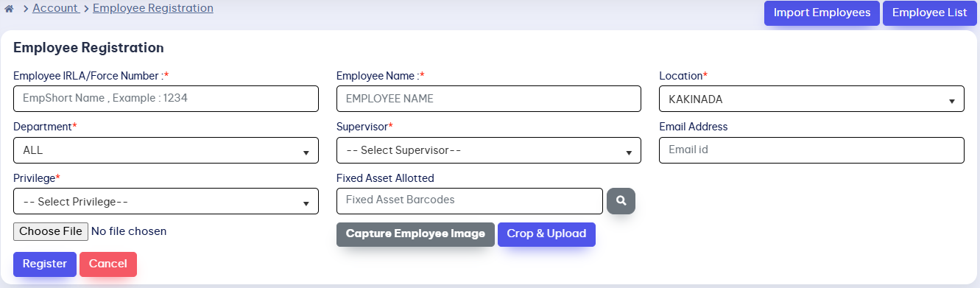
Task: Click the Crop & Upload button
Action: (x=546, y=234)
